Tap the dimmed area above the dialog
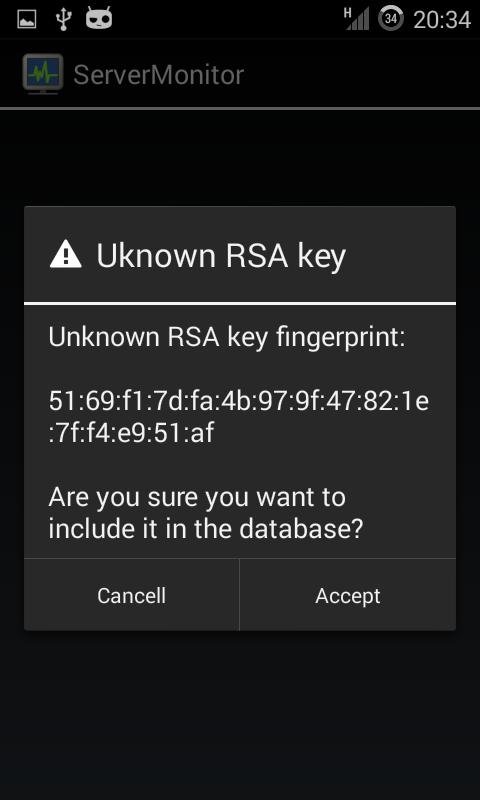 240,157
